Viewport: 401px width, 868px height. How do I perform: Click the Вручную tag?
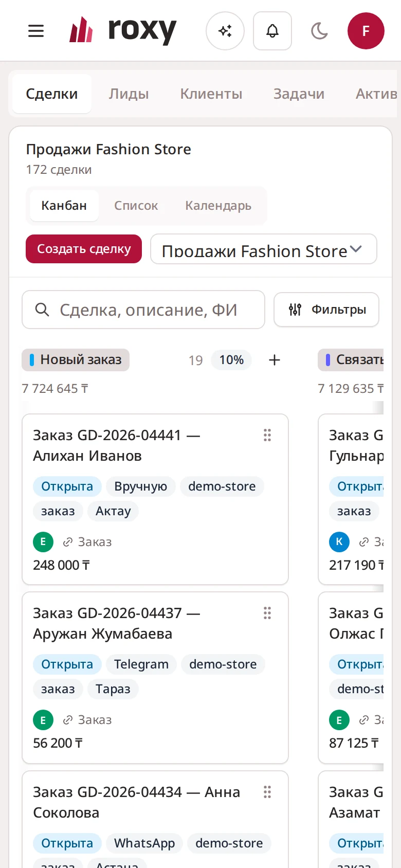click(141, 486)
